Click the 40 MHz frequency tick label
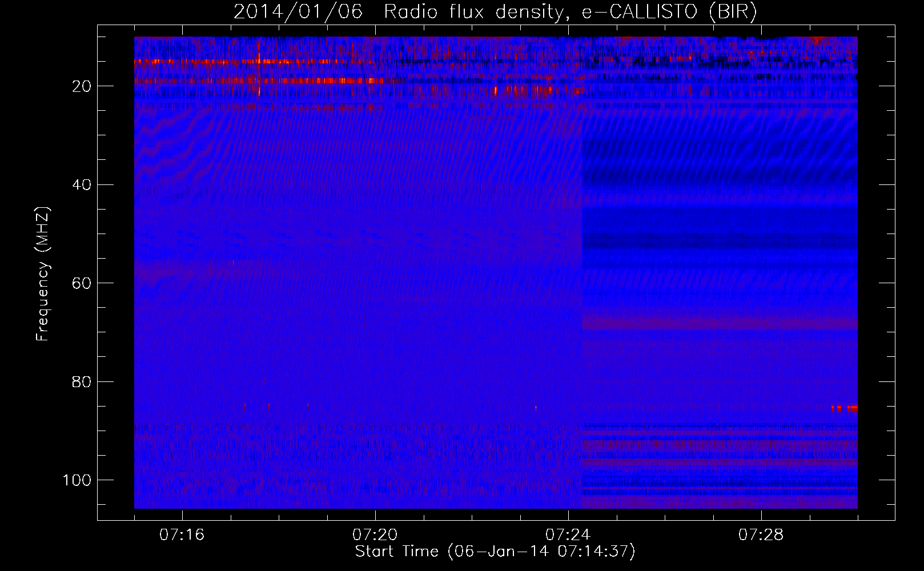 click(x=82, y=185)
